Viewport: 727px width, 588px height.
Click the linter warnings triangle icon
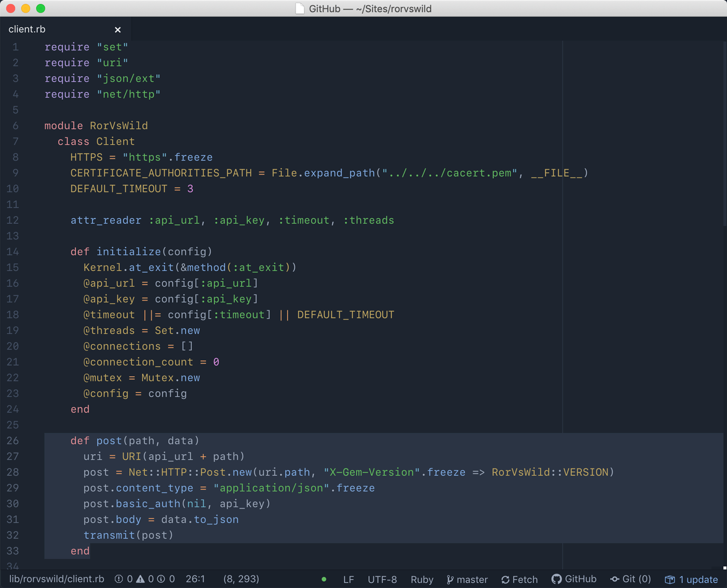(140, 579)
